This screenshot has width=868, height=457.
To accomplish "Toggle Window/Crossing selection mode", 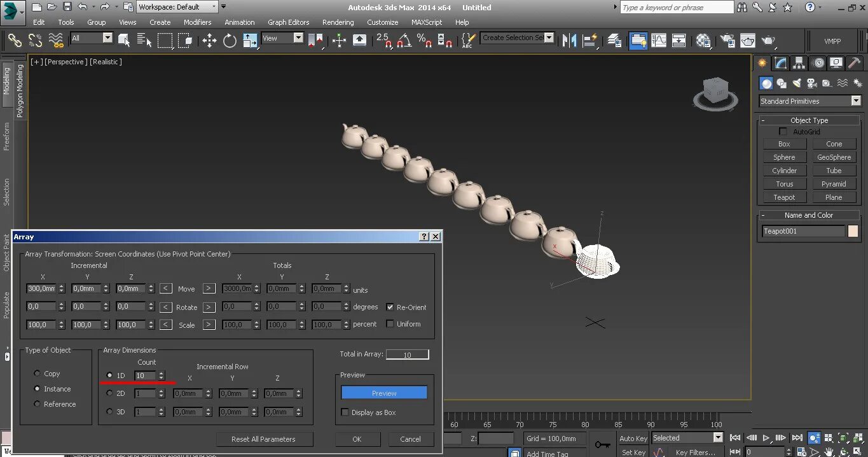I will click(x=185, y=41).
